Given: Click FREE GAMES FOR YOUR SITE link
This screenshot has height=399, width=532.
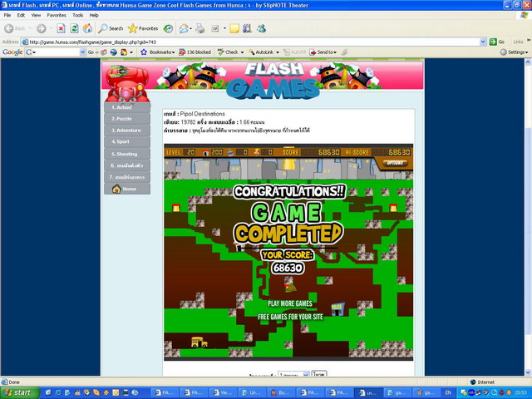Looking at the screenshot, I should point(290,317).
